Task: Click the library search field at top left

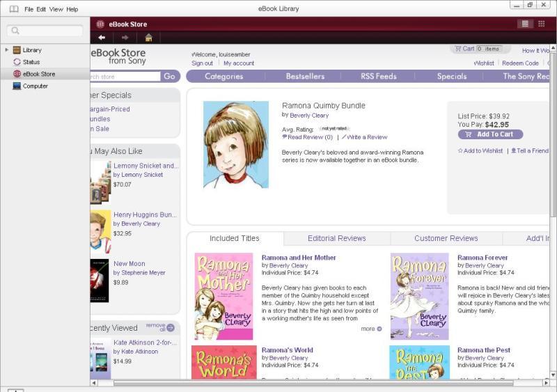Action: 45,31
